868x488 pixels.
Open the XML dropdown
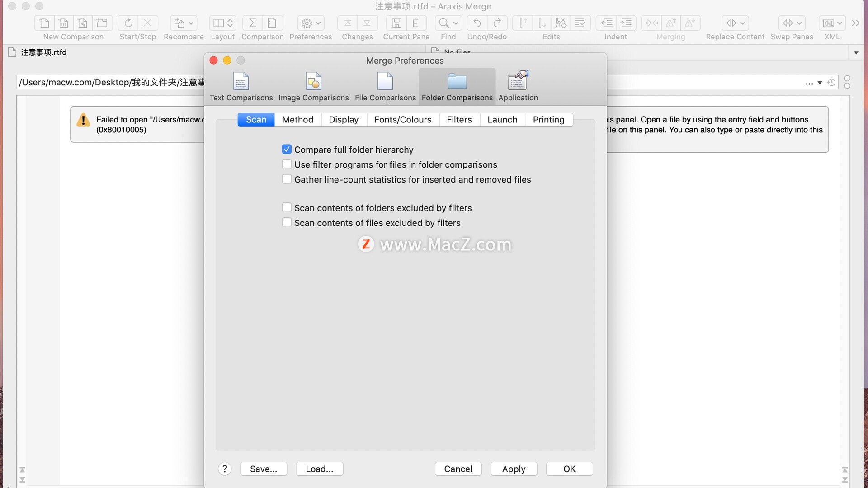point(832,23)
